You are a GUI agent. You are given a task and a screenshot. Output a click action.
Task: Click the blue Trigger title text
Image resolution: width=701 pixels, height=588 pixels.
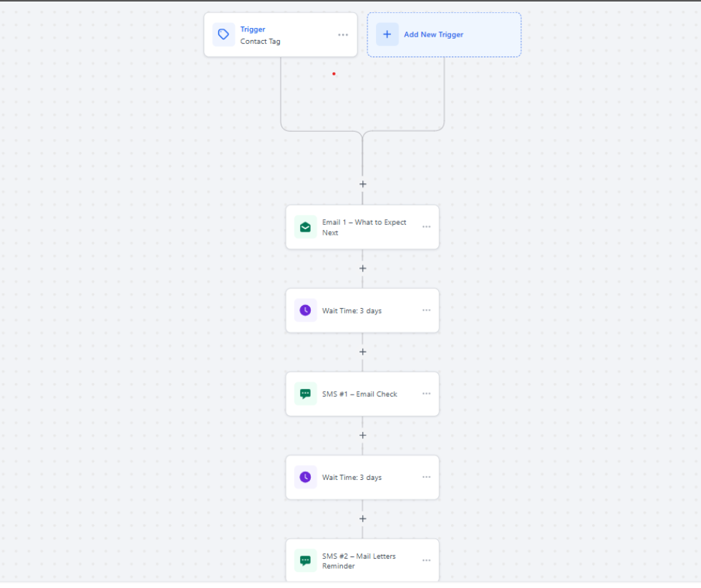253,29
